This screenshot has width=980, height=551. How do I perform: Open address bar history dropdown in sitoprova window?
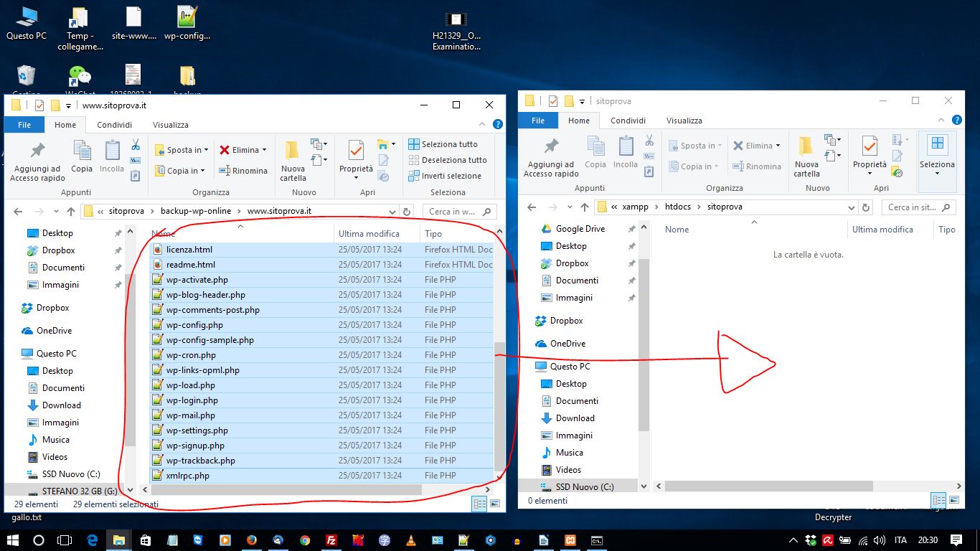[851, 207]
